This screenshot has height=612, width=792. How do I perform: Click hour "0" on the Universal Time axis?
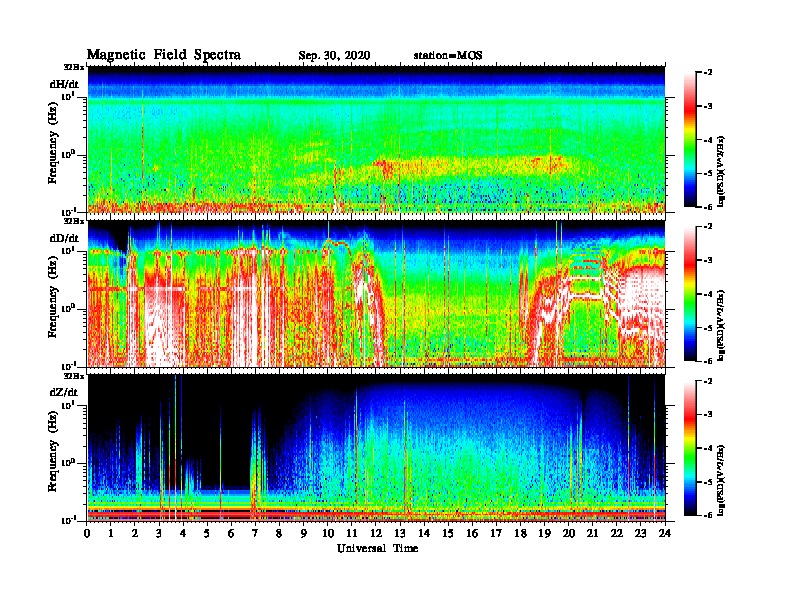point(87,533)
